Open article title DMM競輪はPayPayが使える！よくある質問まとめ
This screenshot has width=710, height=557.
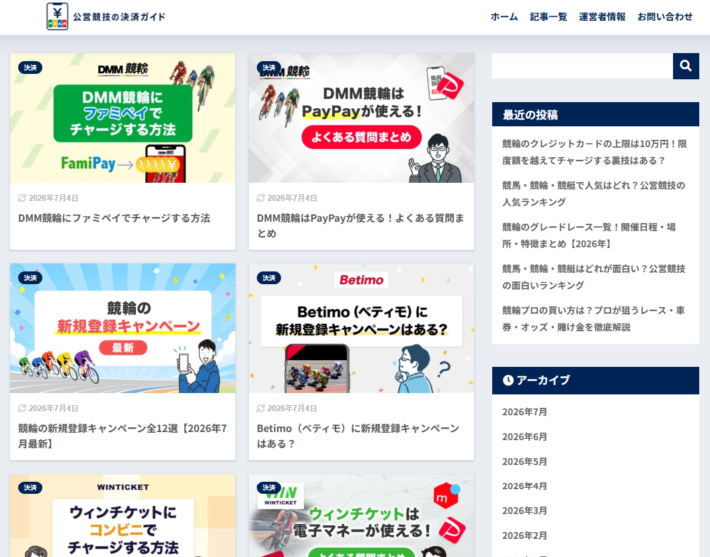click(x=360, y=226)
